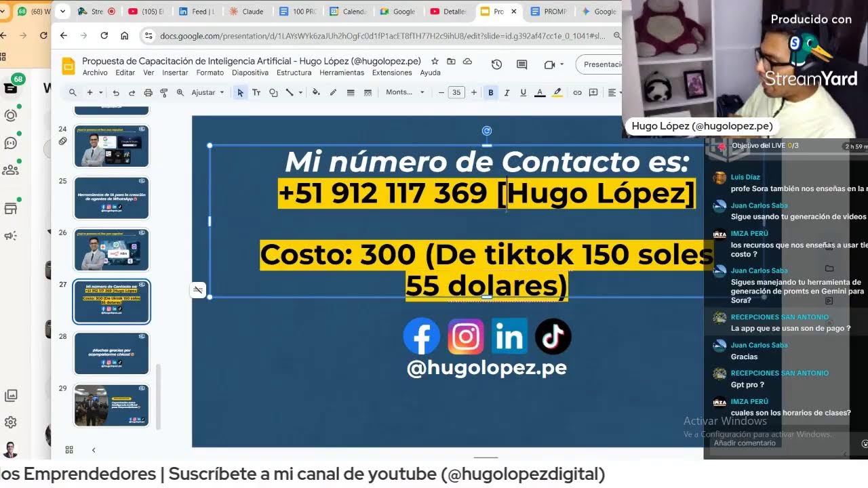Select slide 25 thumbnail

click(x=111, y=197)
